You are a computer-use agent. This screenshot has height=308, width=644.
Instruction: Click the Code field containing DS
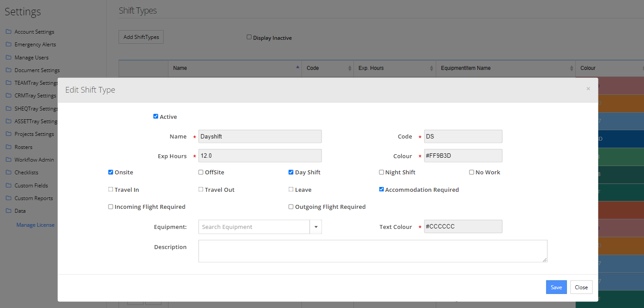463,136
